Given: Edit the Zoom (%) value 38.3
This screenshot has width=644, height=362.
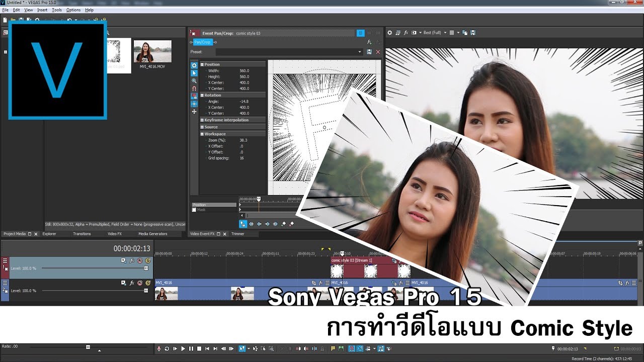Looking at the screenshot, I should [x=244, y=140].
